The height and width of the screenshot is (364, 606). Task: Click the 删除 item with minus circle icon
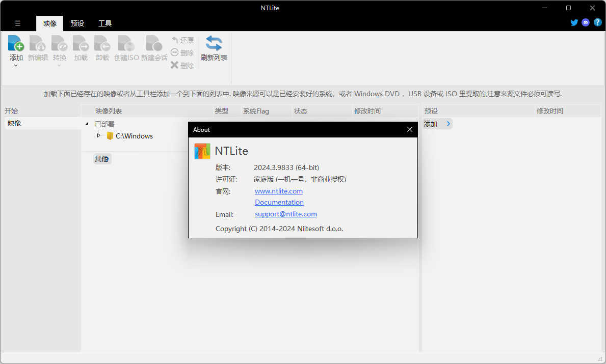[182, 52]
